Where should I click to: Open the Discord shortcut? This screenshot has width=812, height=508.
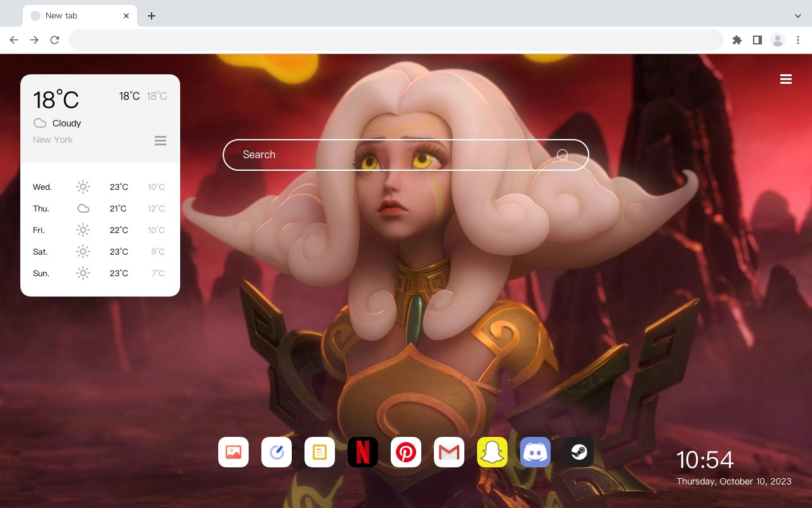click(535, 452)
